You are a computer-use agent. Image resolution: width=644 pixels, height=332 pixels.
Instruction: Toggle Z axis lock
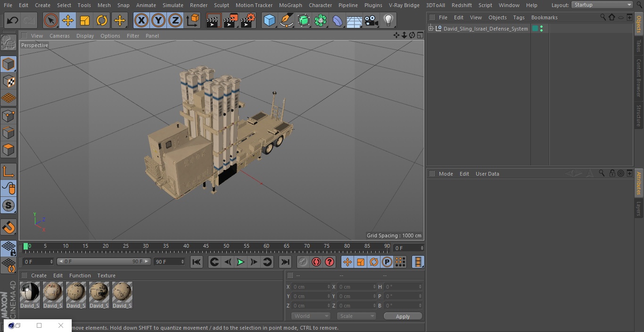tap(175, 20)
